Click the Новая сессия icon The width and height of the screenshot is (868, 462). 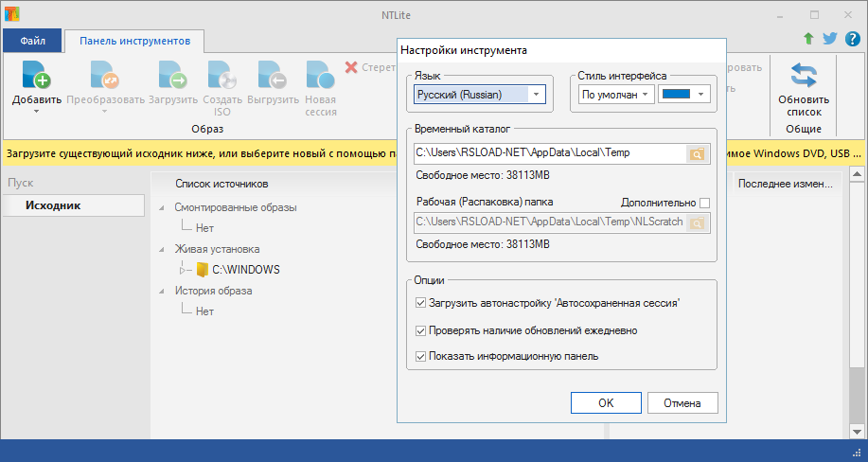[x=321, y=75]
